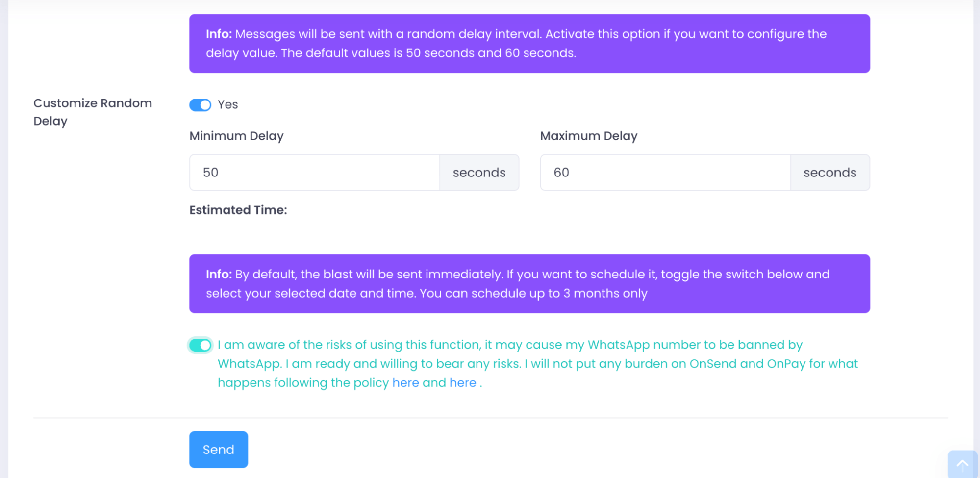Turn off the Customize Random Delay switch
Screen dimensions: 980x478
tap(200, 105)
